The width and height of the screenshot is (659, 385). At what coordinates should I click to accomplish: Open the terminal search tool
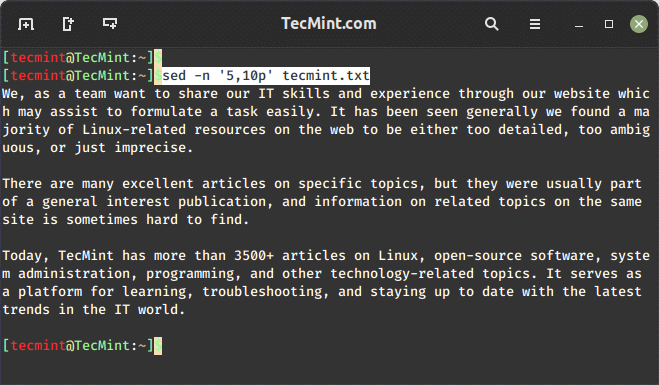(491, 24)
